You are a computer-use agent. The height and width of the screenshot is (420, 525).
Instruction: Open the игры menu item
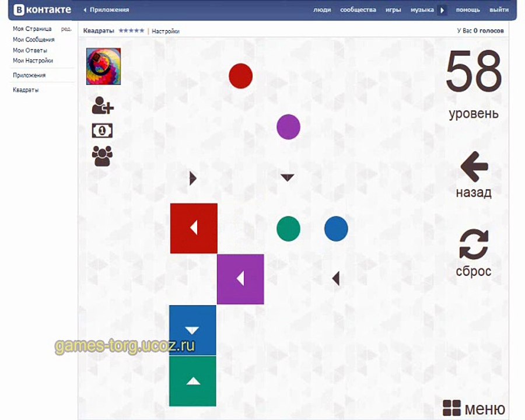point(393,10)
